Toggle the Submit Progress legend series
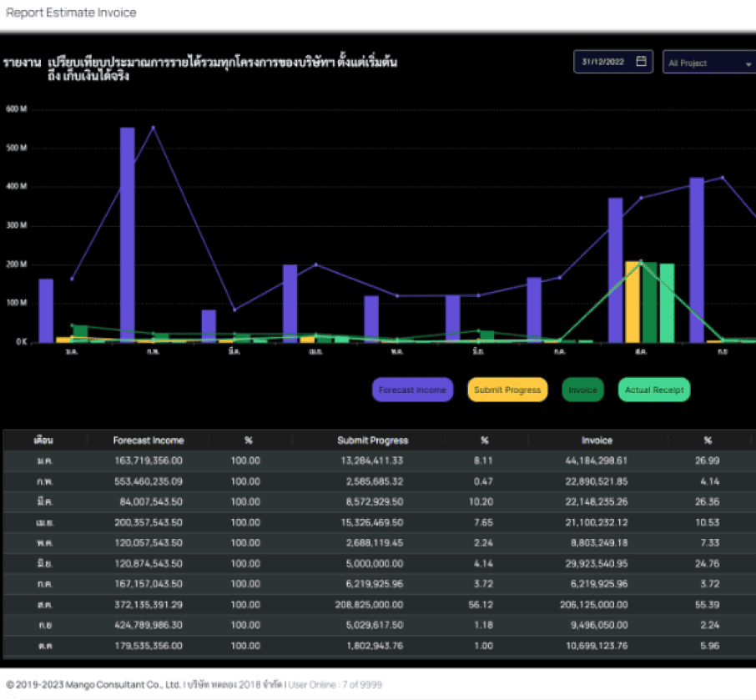The image size is (756, 700). pyautogui.click(x=507, y=390)
